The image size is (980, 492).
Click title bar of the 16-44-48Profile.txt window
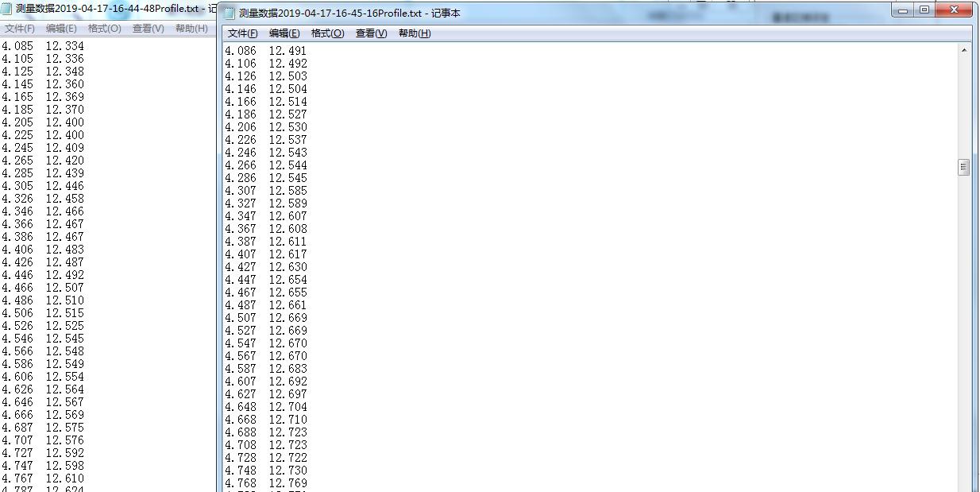coord(111,9)
